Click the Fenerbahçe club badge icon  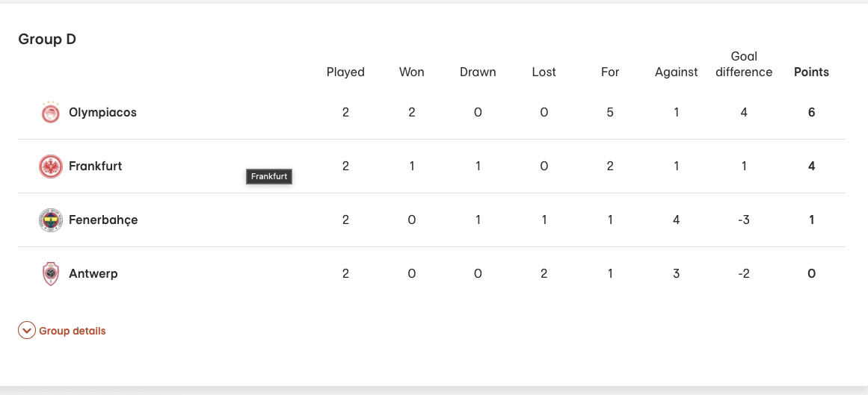tap(50, 220)
